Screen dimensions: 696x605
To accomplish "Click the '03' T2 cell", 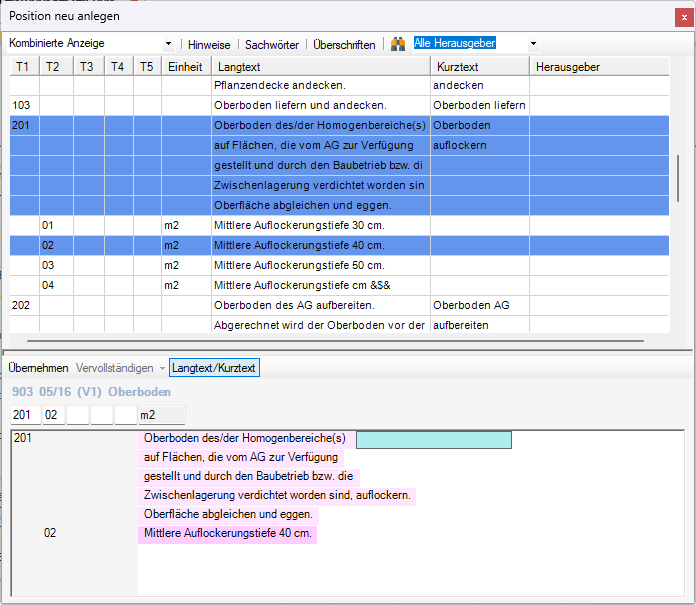I will click(56, 265).
